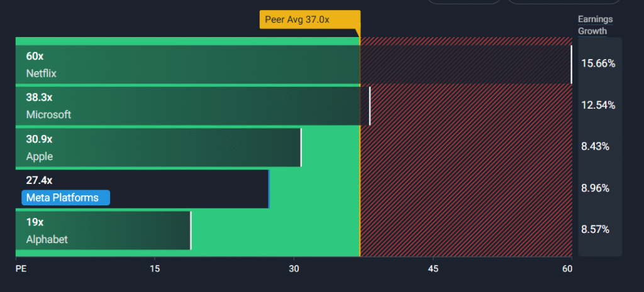
Task: Select the 8.96% earnings growth value
Action: click(x=596, y=188)
